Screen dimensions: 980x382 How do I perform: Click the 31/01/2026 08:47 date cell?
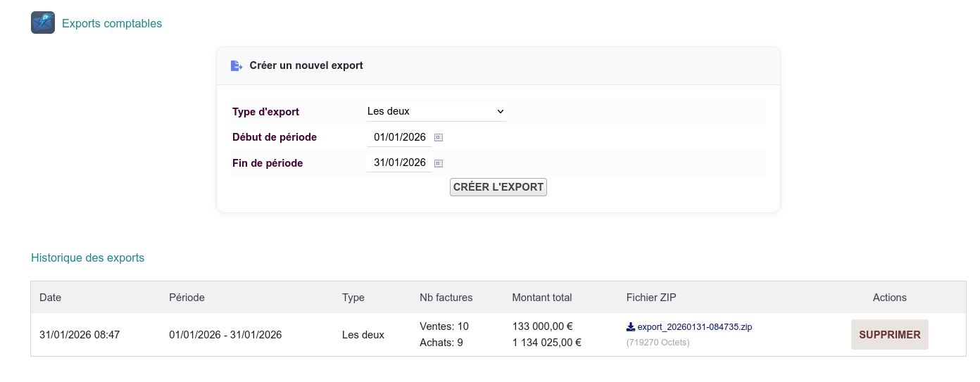tap(80, 335)
